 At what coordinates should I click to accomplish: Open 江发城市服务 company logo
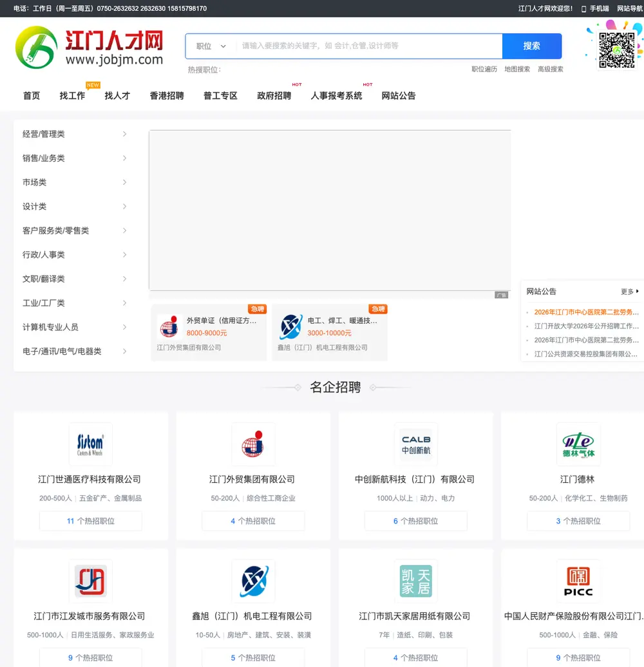click(91, 581)
